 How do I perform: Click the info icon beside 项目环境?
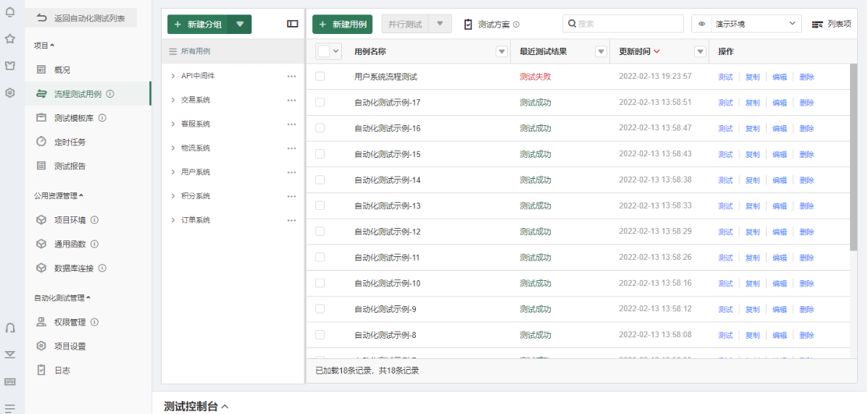[94, 220]
